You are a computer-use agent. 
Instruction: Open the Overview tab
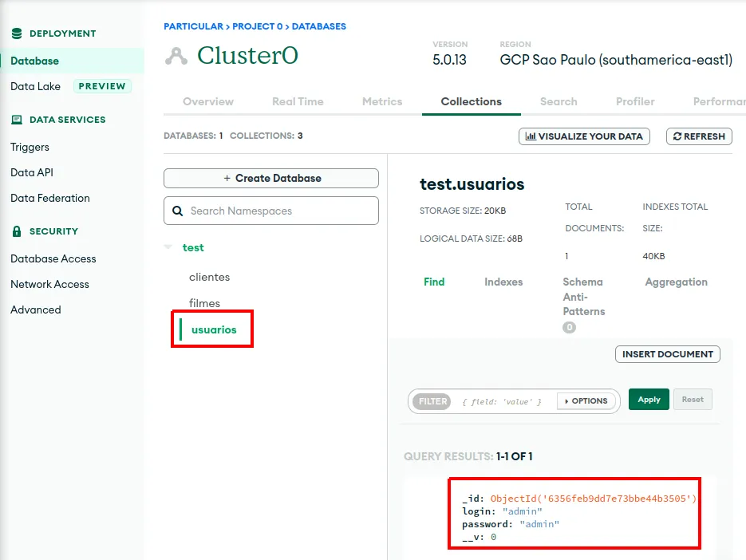[208, 101]
